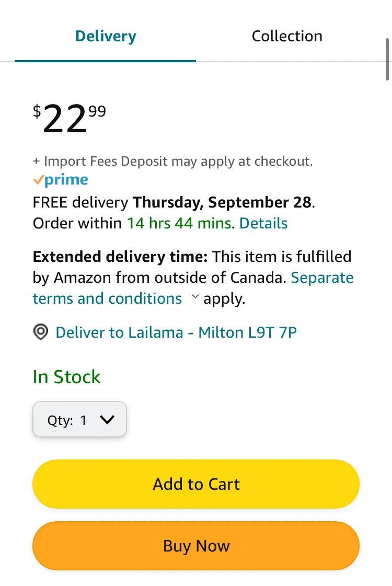Click the Import Fees Deposit notice
The height and width of the screenshot is (586, 392).
click(172, 161)
